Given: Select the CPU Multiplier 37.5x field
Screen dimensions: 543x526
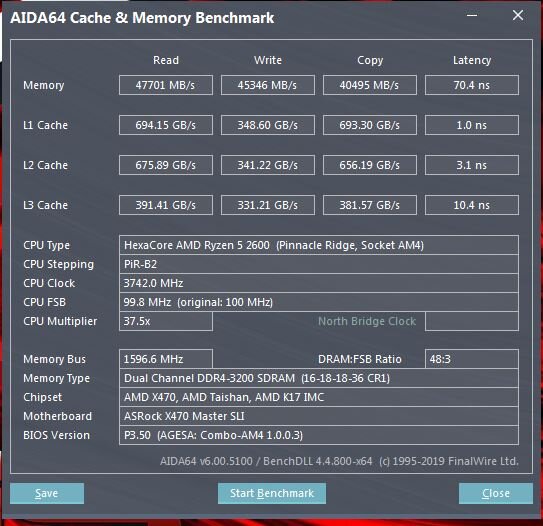Looking at the screenshot, I should pyautogui.click(x=166, y=321).
